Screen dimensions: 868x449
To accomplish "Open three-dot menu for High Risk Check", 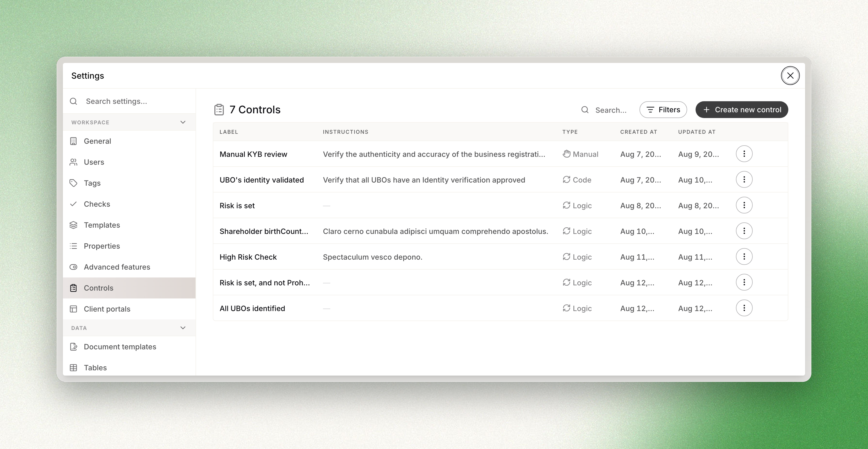I will click(744, 257).
